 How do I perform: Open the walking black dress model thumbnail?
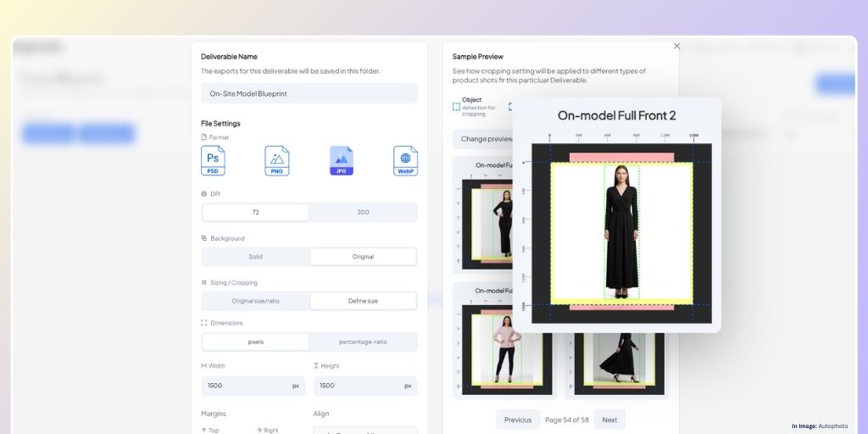619,364
